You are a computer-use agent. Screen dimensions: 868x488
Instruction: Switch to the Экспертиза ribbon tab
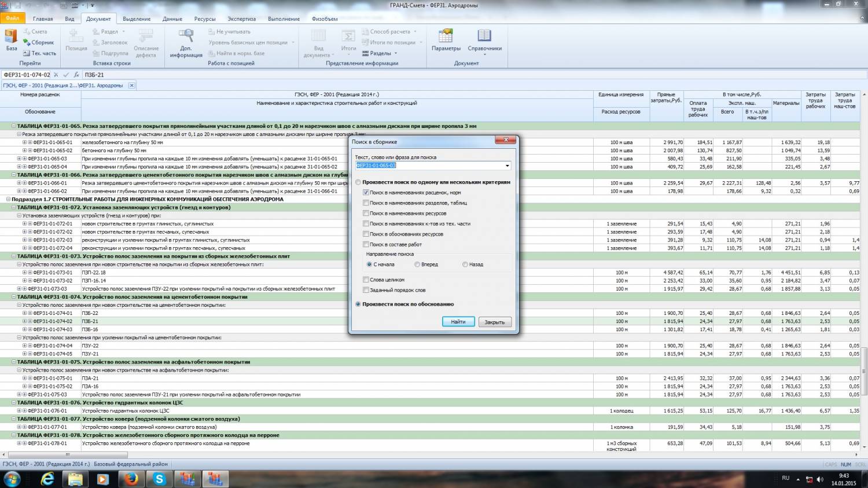[241, 19]
